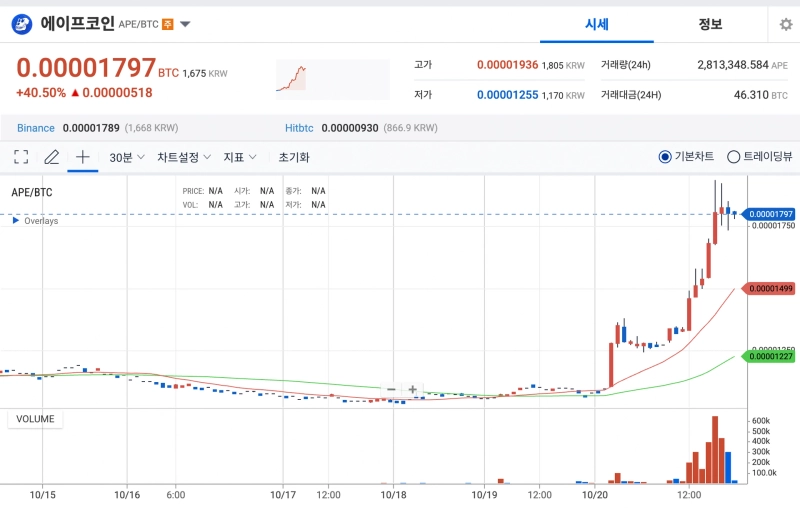Screen dimensions: 800x508
Task: Switch to the 시세 tab
Action: pyautogui.click(x=597, y=24)
